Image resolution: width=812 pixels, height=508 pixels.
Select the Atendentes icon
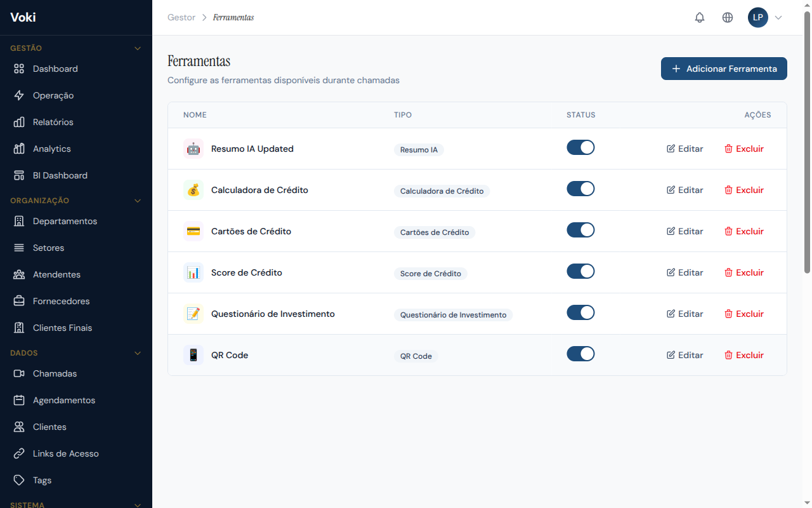point(18,274)
